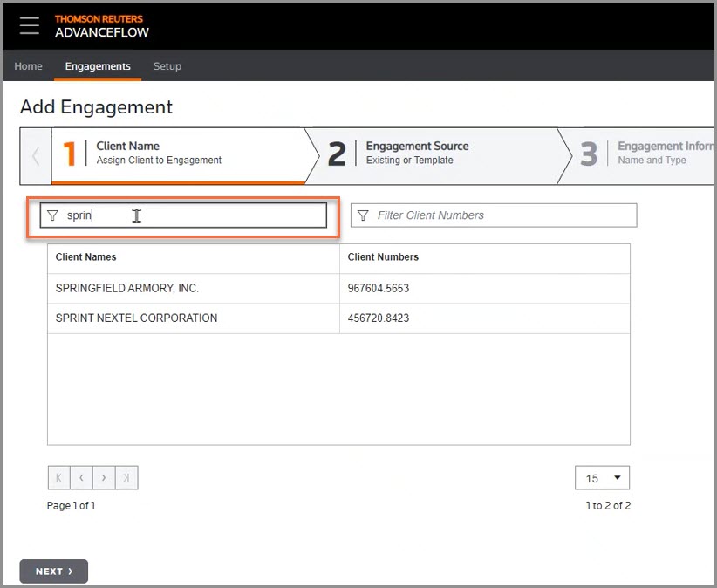Open the hamburger navigation menu

(x=29, y=25)
